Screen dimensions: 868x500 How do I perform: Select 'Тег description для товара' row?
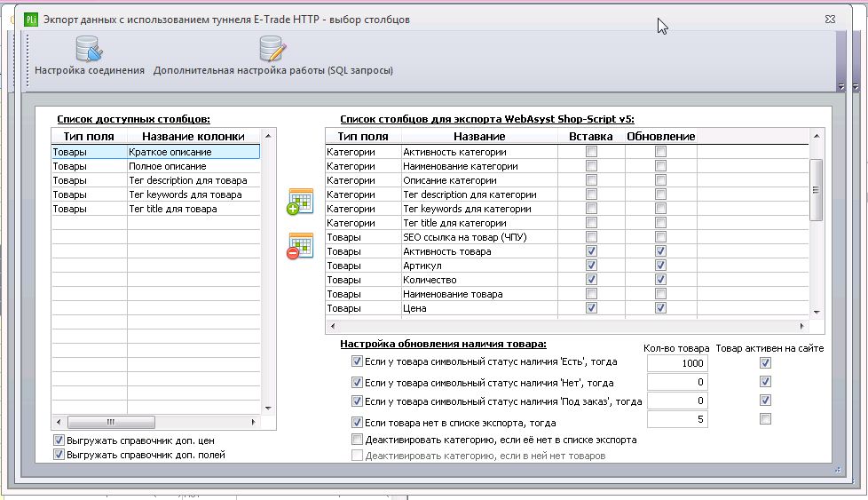tap(155, 180)
